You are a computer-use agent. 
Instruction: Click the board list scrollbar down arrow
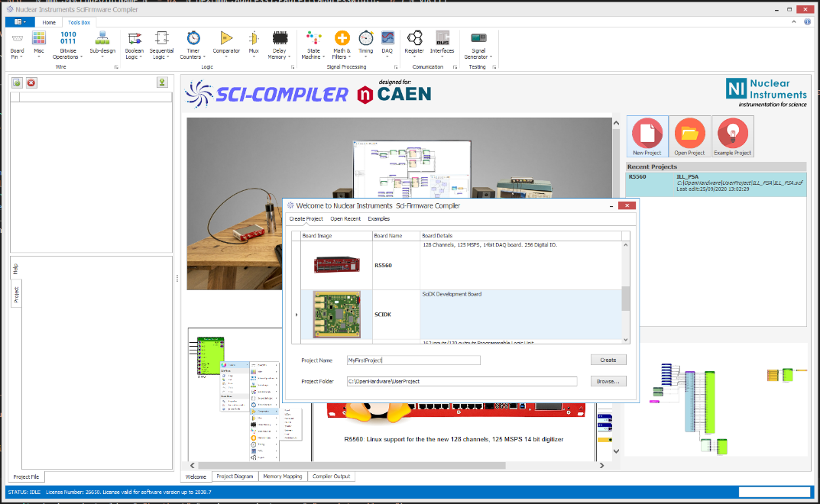coord(625,340)
